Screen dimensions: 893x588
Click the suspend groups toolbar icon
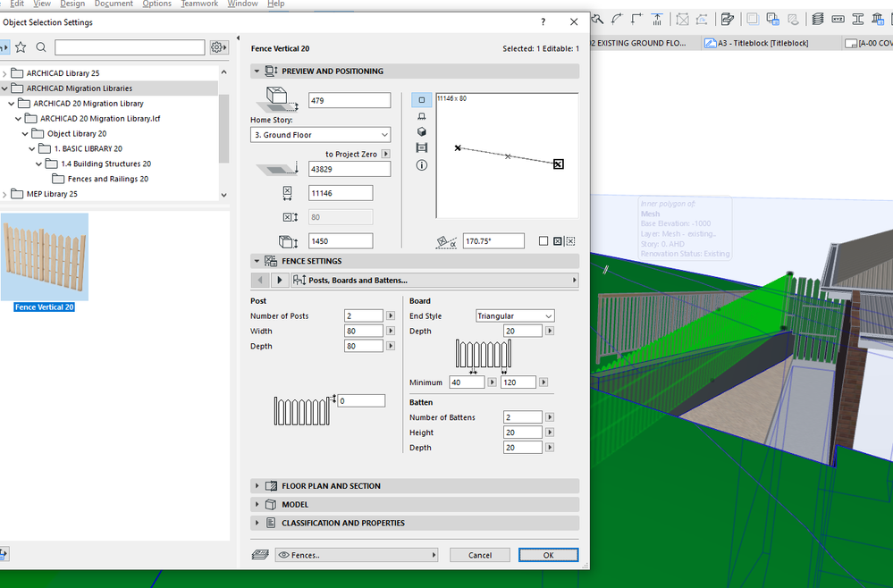682,20
